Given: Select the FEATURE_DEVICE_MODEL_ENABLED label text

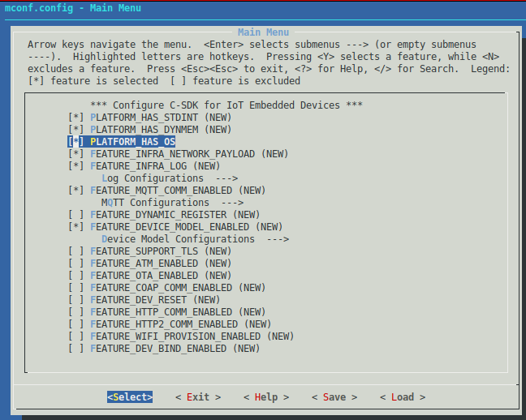Looking at the screenshot, I should point(170,227).
